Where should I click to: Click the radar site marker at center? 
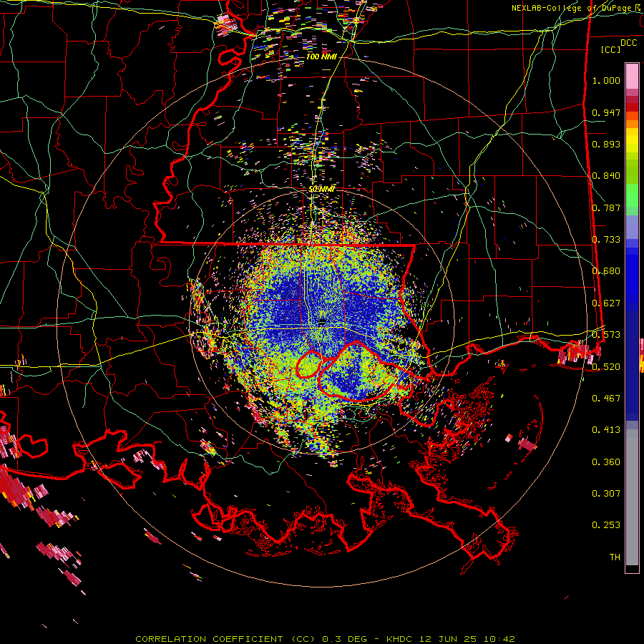pyautogui.click(x=322, y=322)
